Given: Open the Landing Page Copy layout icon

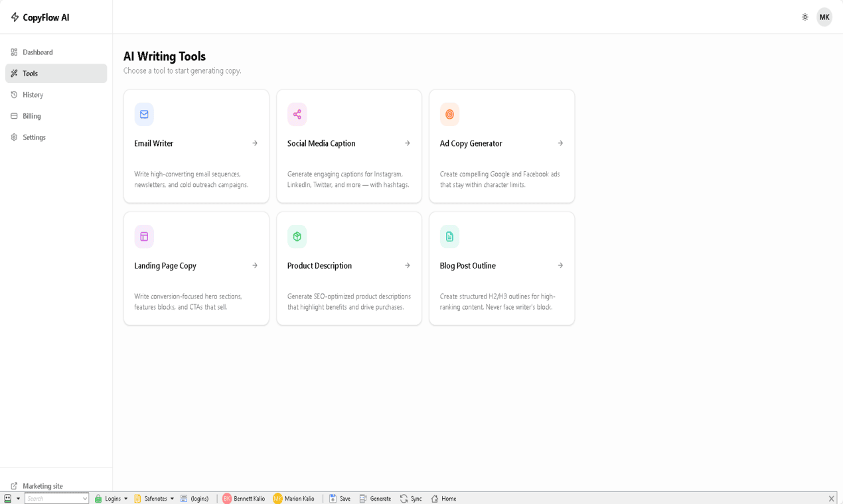Looking at the screenshot, I should pos(144,236).
